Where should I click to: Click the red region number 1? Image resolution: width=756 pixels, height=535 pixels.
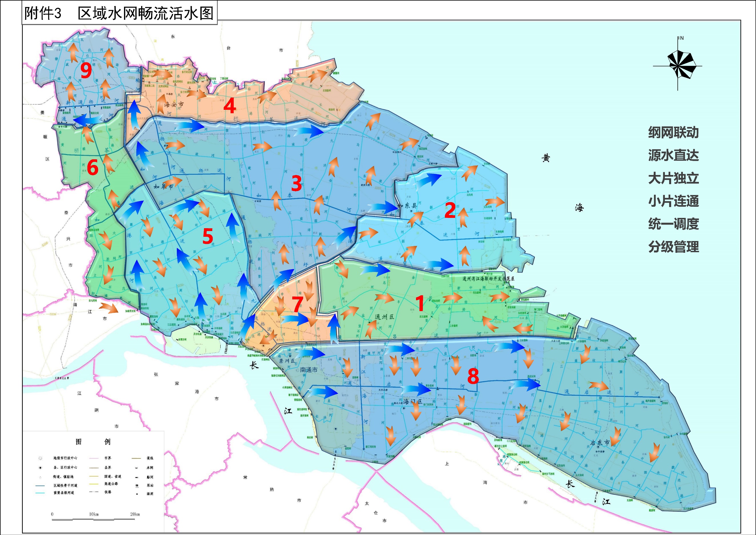[x=419, y=303]
